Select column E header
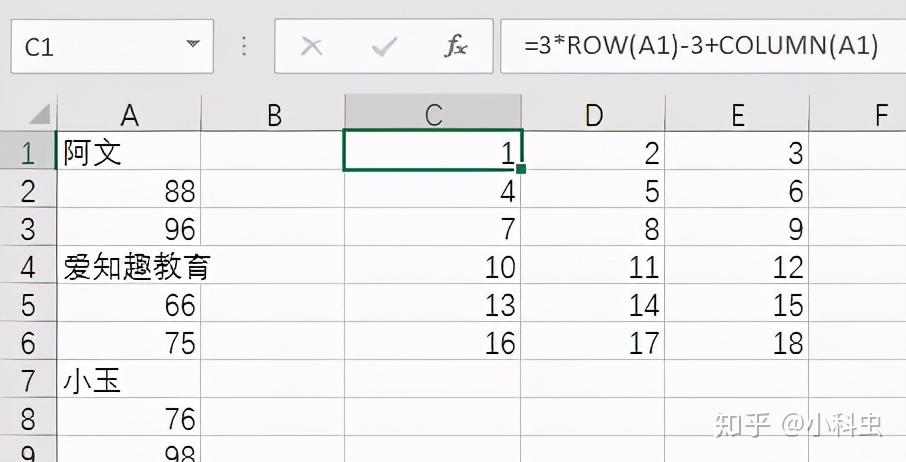Image resolution: width=906 pixels, height=462 pixels. point(737,114)
